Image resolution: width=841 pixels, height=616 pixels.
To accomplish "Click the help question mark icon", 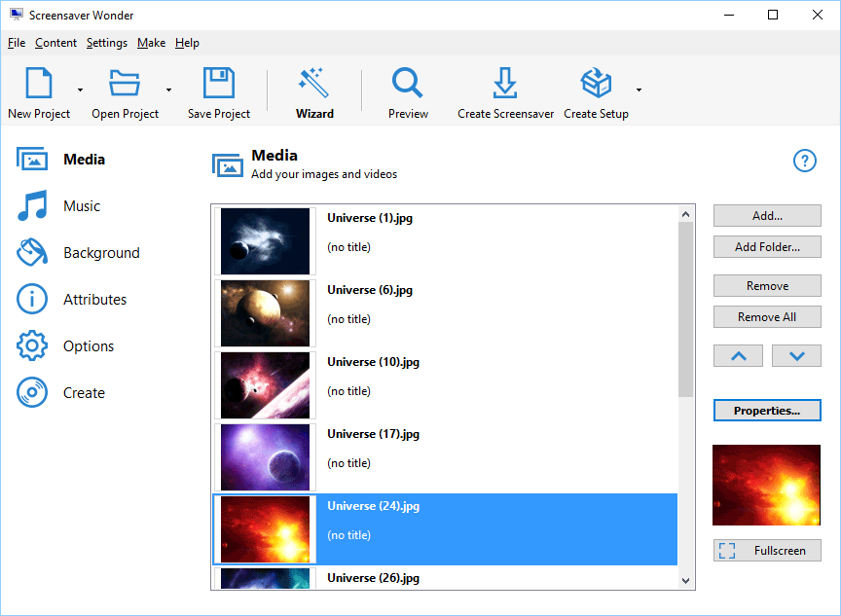I will [x=804, y=161].
